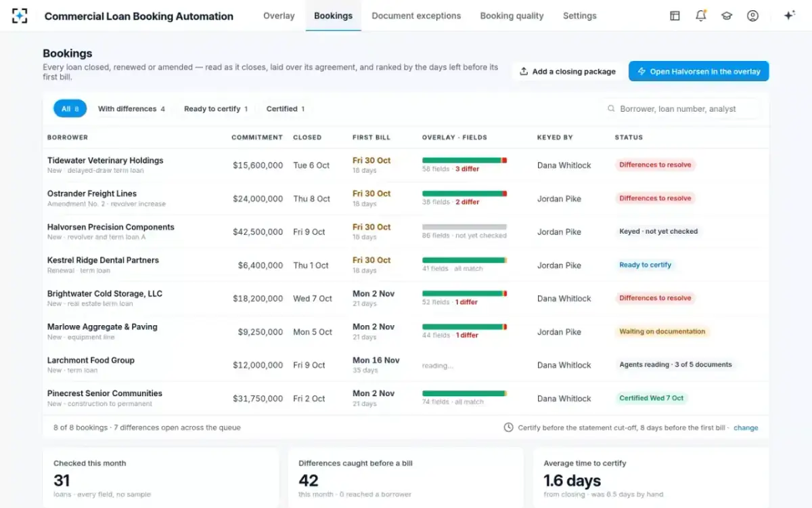Sort by the Closed column header
This screenshot has height=508, width=812.
tap(307, 137)
